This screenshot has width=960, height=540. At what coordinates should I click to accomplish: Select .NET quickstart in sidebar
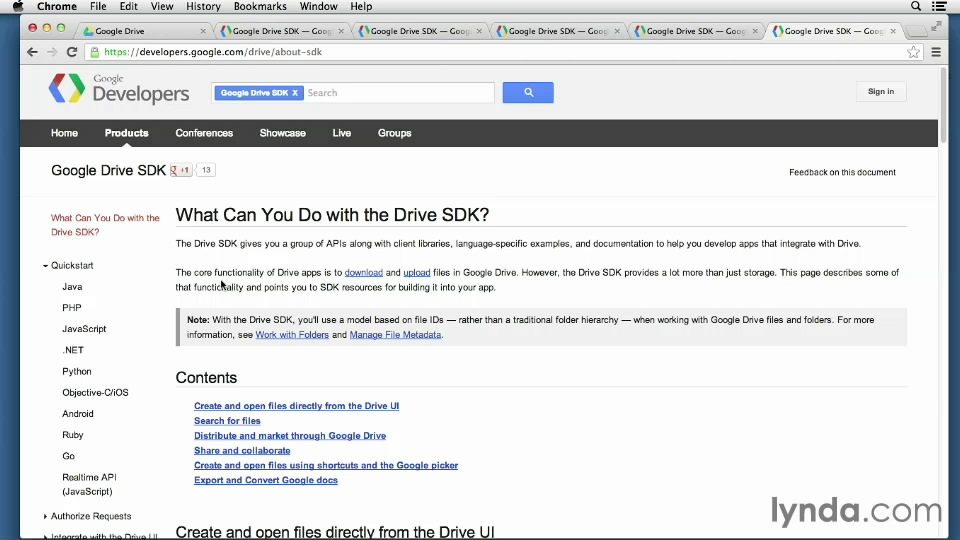(x=73, y=350)
